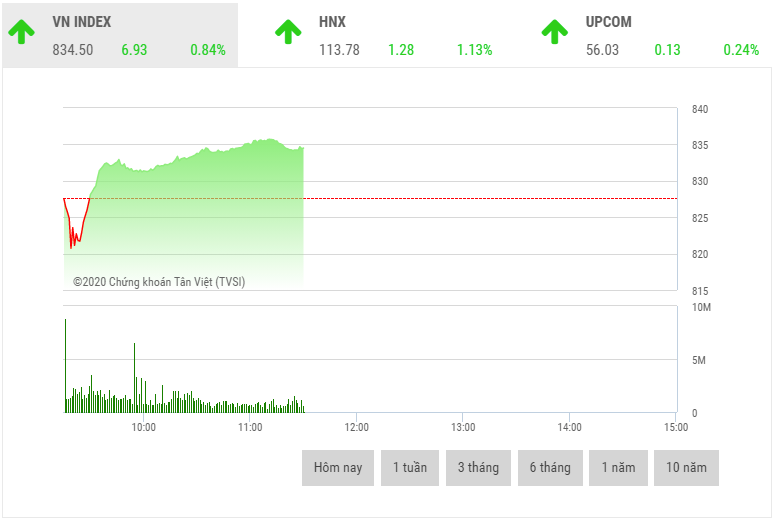Click the VN INDEX value 834.50
The image size is (774, 522).
(x=73, y=49)
